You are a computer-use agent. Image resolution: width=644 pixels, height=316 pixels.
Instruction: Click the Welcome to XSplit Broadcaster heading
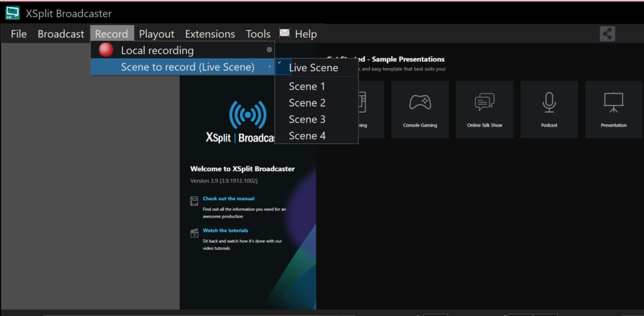[x=242, y=169]
